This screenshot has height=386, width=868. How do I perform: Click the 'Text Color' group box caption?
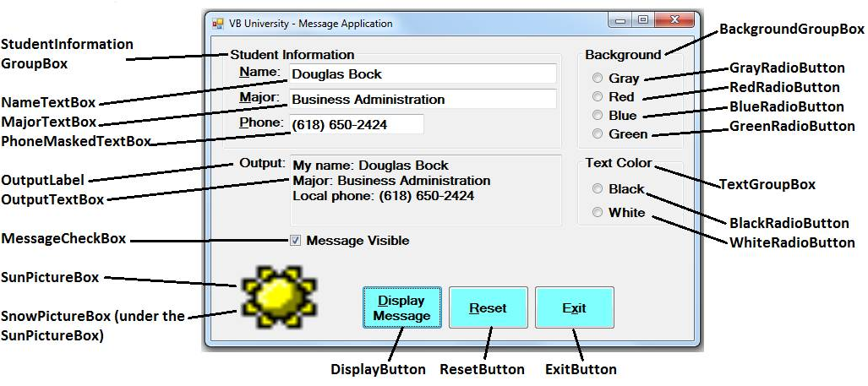coord(619,163)
